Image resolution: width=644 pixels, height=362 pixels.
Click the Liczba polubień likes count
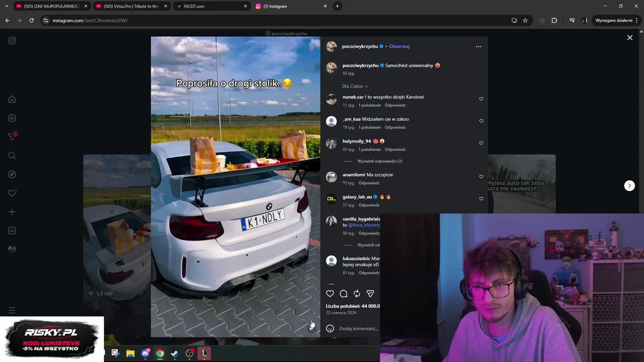353,306
